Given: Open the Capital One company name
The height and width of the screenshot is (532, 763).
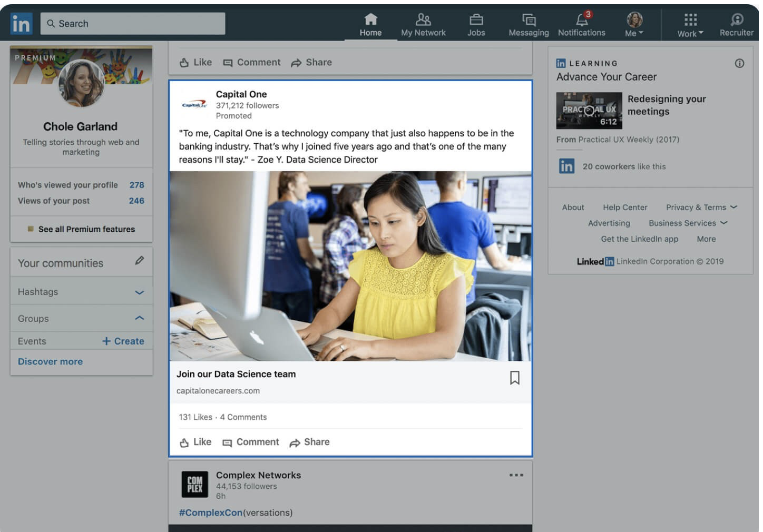Looking at the screenshot, I should (241, 94).
